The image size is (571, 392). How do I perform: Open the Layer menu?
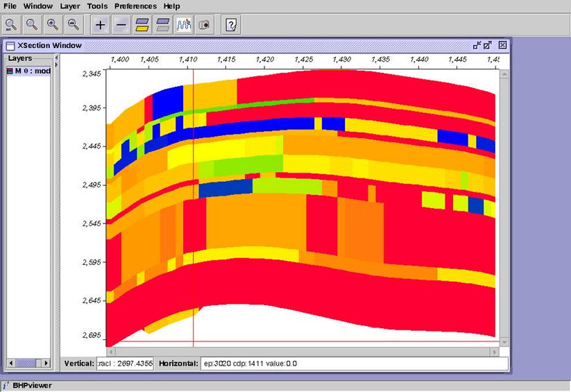coord(70,6)
